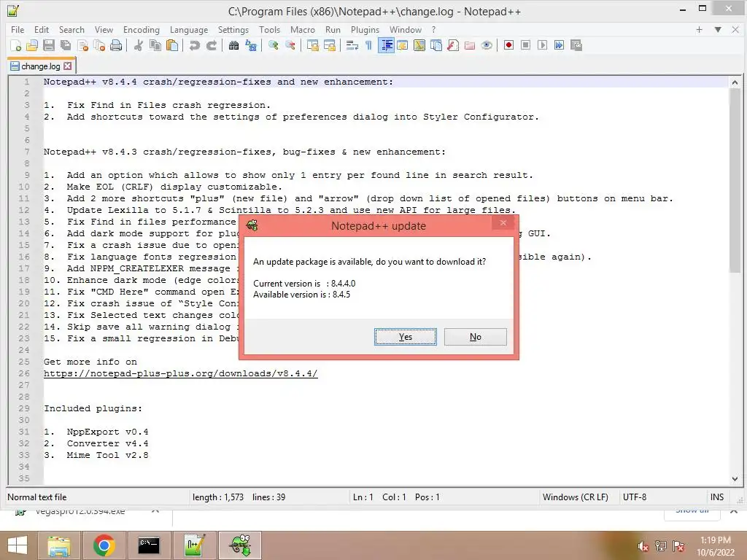Open Command Prompt from the taskbar
This screenshot has width=747, height=560.
coord(149,545)
